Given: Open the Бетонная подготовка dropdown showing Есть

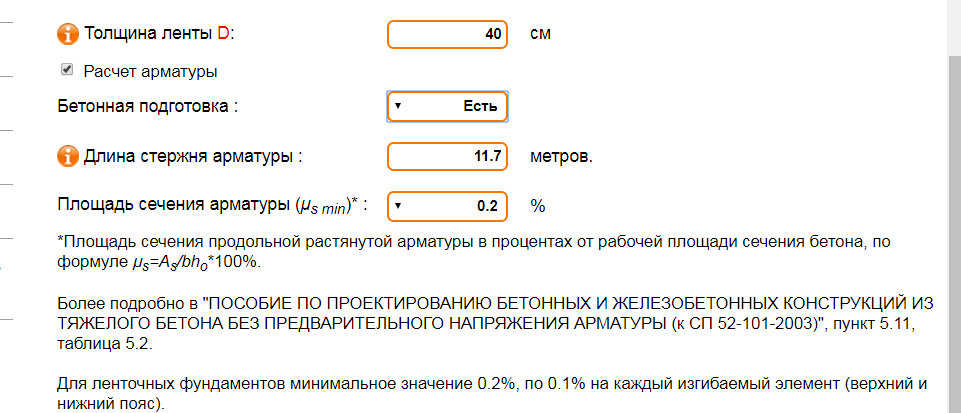Looking at the screenshot, I should (447, 107).
